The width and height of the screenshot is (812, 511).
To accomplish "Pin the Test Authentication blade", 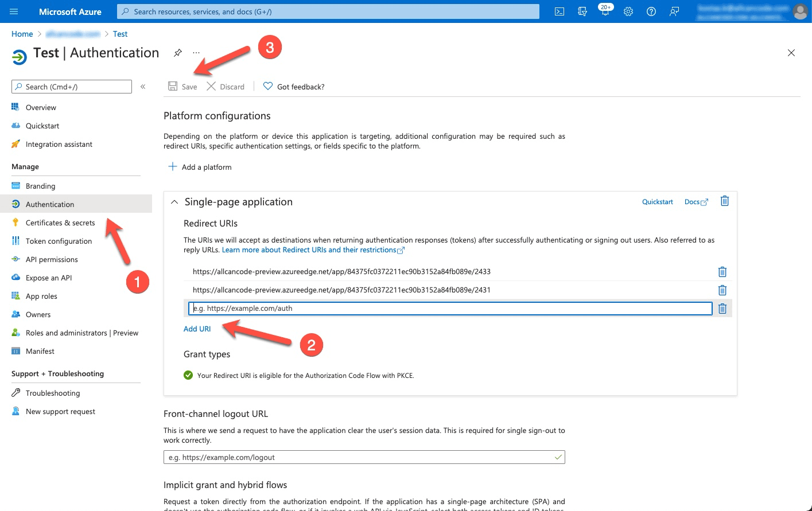I will (x=178, y=53).
